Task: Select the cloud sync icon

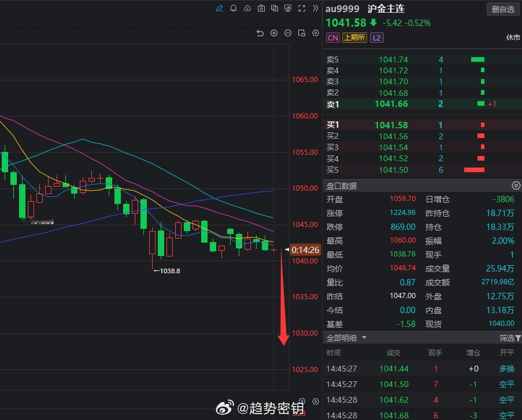Action: coord(247,9)
